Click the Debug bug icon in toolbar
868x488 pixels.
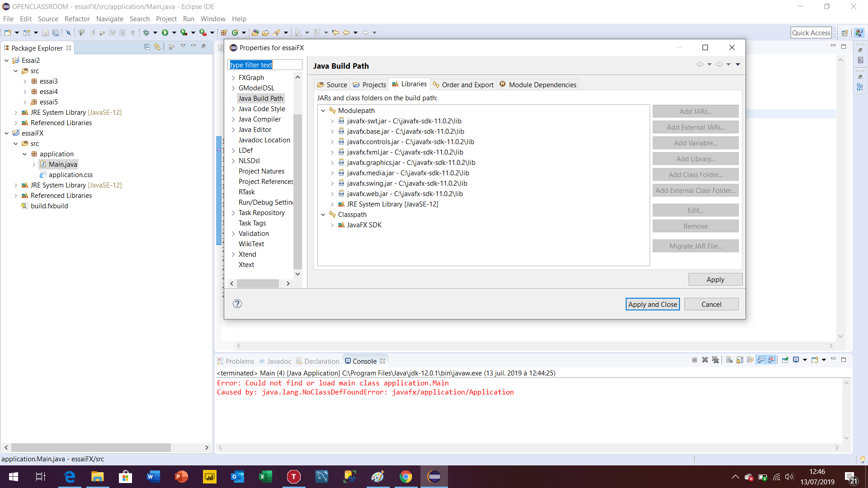[x=146, y=33]
